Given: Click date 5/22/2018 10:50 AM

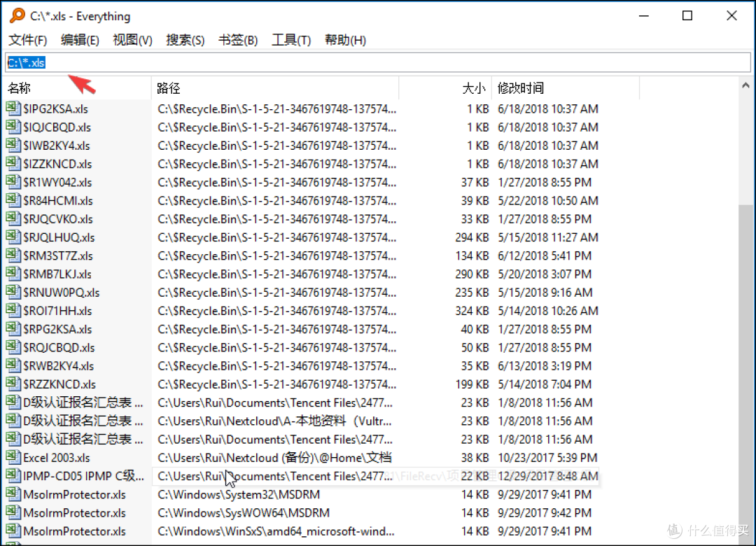Looking at the screenshot, I should (547, 201).
